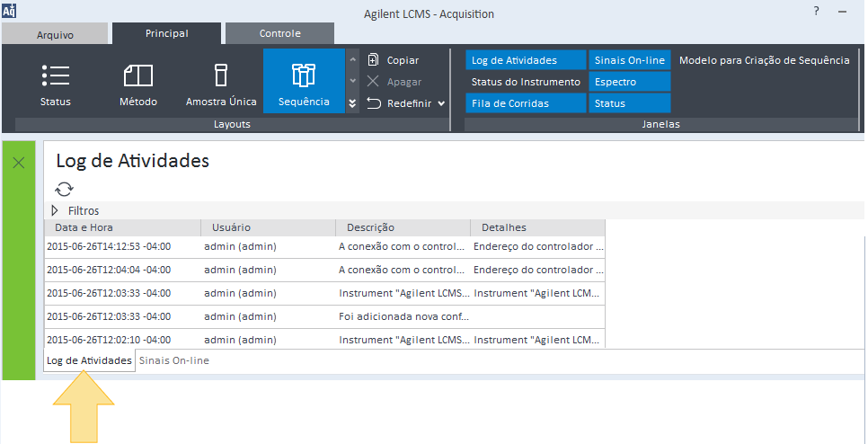Switch to the Principal ribbon tab
Screen dimensions: 868x444
click(166, 33)
